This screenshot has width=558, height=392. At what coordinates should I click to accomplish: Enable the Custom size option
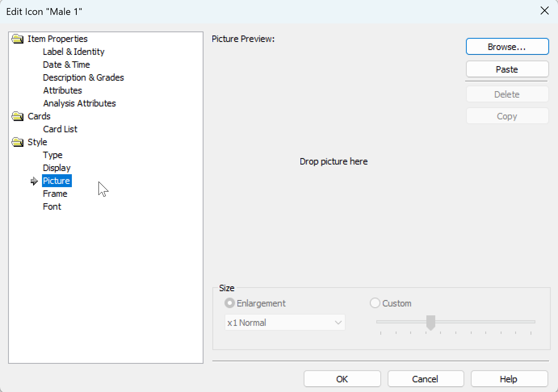coord(375,303)
